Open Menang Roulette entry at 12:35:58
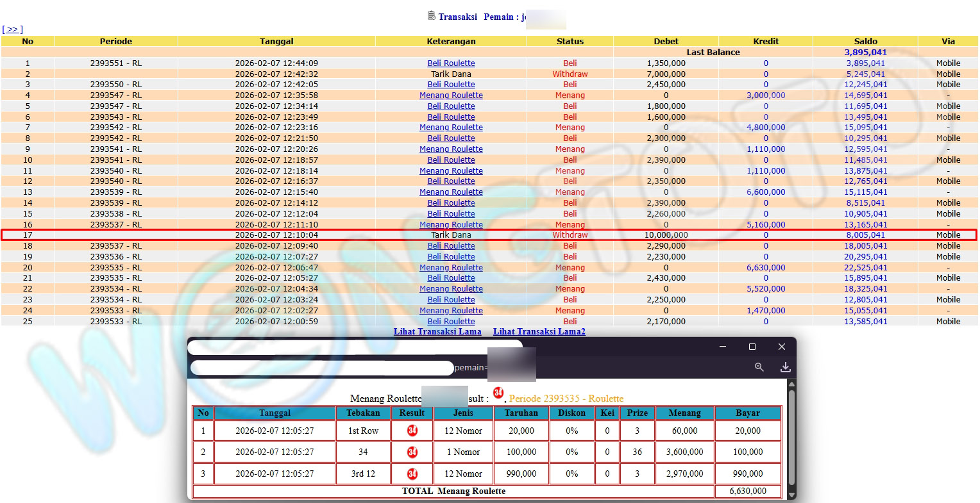 (x=451, y=95)
